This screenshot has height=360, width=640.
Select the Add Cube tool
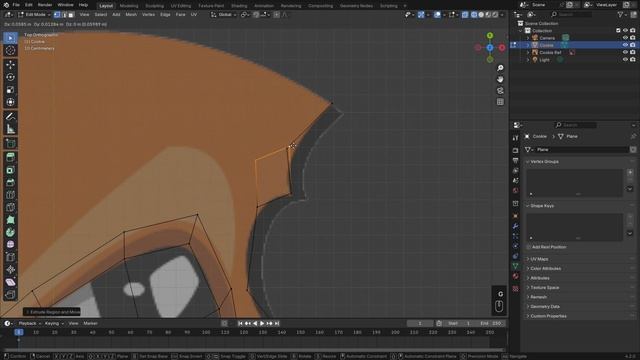(x=10, y=143)
